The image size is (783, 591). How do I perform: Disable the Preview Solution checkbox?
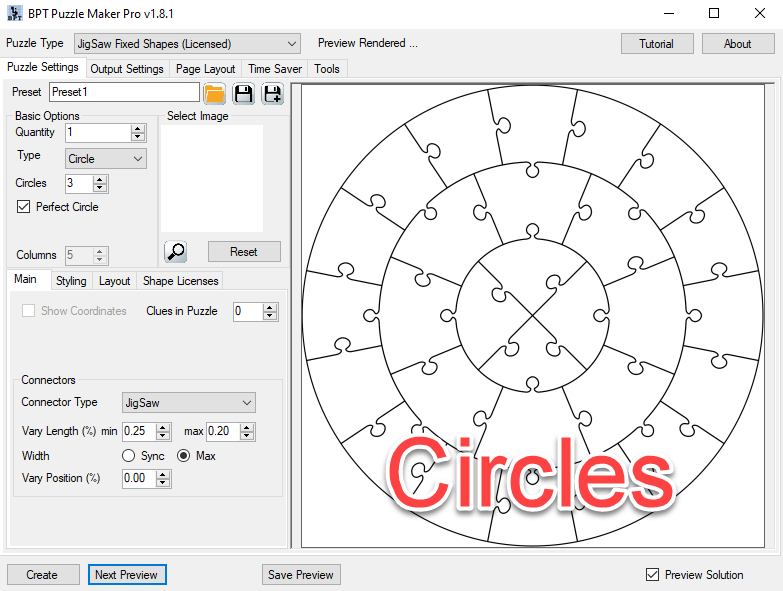click(653, 575)
